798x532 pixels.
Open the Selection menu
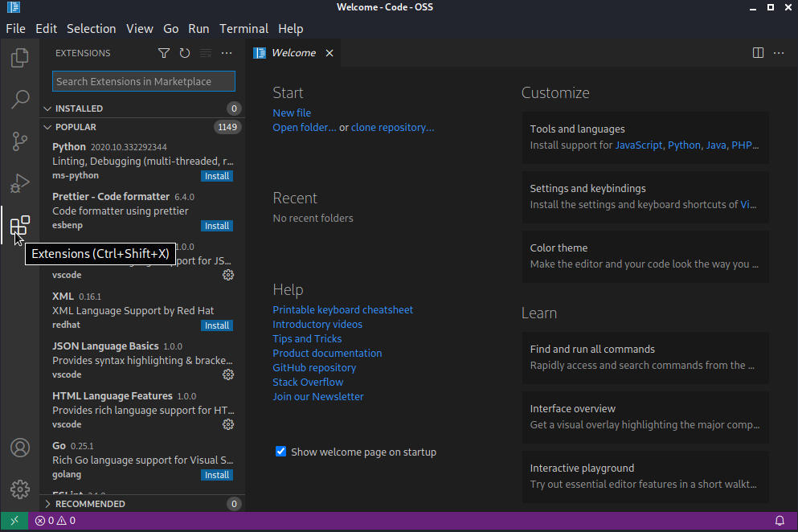[x=91, y=28]
